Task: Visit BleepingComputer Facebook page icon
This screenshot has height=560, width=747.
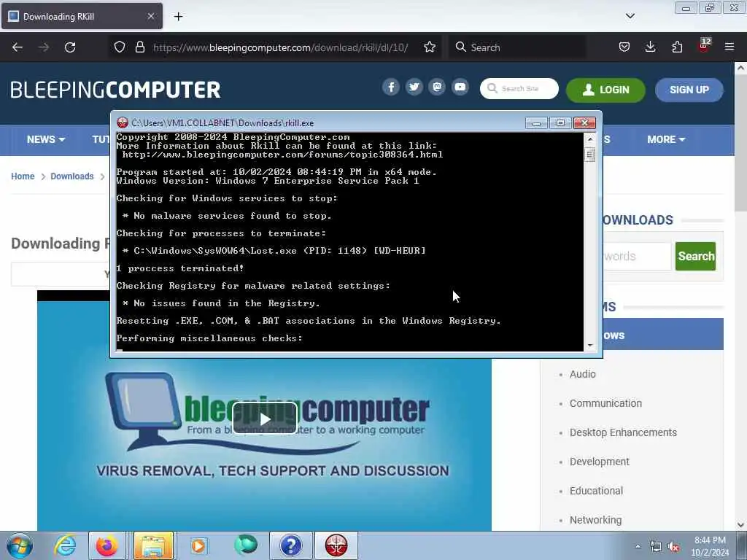Action: pos(391,87)
